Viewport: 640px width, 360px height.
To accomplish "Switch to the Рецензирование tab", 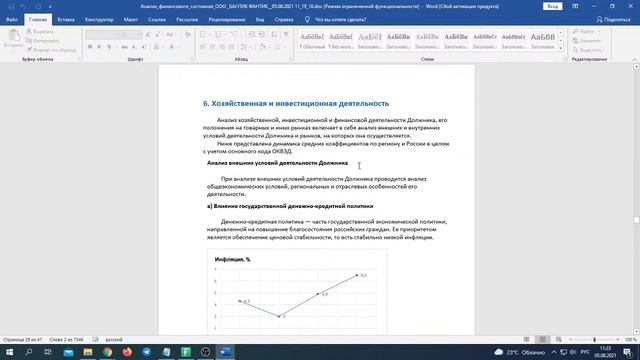I will click(x=227, y=20).
